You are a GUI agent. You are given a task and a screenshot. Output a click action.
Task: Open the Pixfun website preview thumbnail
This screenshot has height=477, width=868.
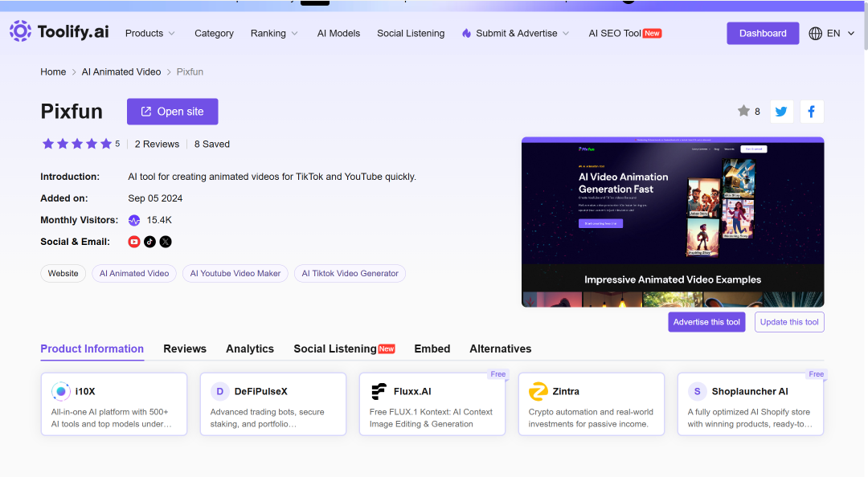(x=673, y=222)
